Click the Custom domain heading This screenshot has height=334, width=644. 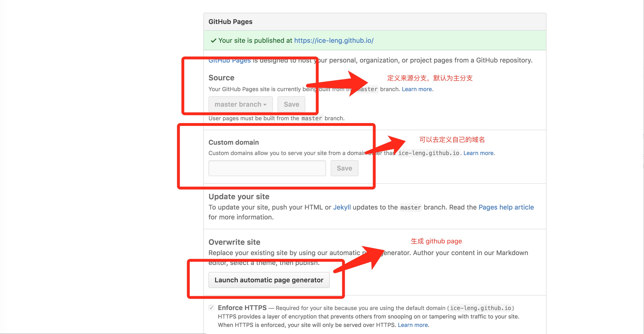click(x=233, y=142)
